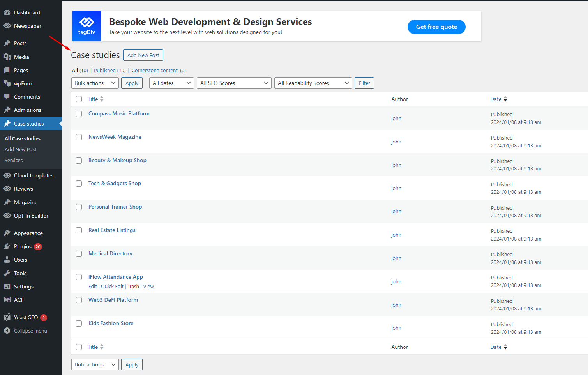Tick the Medical Directory checkbox
588x375 pixels.
tap(79, 254)
